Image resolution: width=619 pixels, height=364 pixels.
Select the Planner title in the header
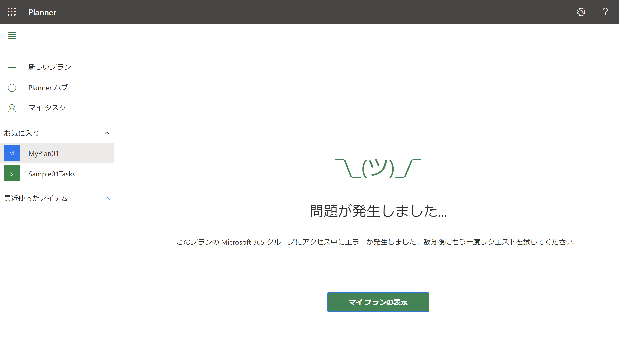[x=42, y=12]
